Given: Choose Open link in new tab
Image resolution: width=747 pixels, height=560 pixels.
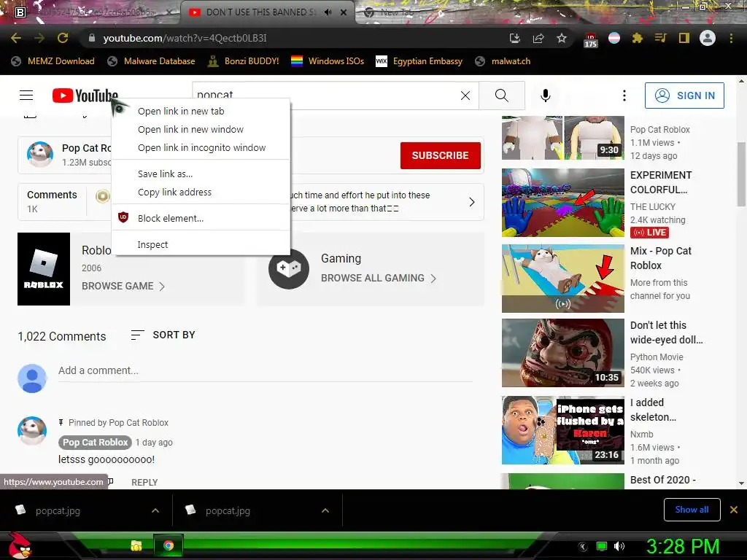Looking at the screenshot, I should coord(201,111).
